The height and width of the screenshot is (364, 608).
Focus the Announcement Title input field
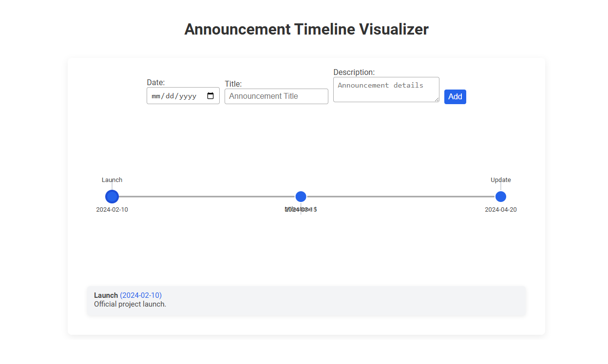(276, 96)
